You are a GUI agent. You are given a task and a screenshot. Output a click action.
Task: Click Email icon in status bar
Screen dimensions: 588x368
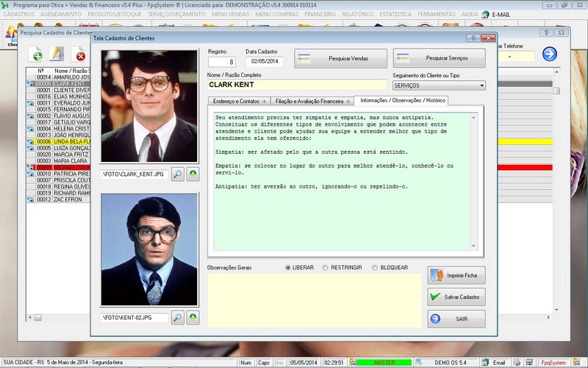pyautogui.click(x=485, y=362)
